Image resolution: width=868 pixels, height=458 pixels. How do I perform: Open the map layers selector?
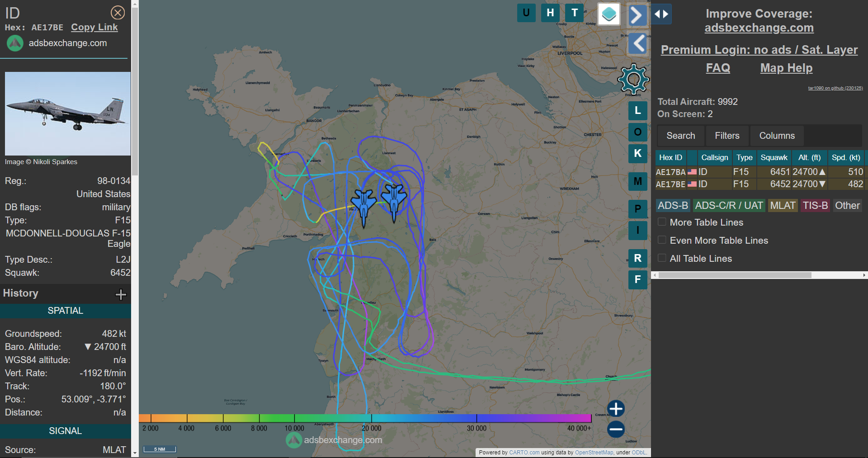pyautogui.click(x=609, y=14)
